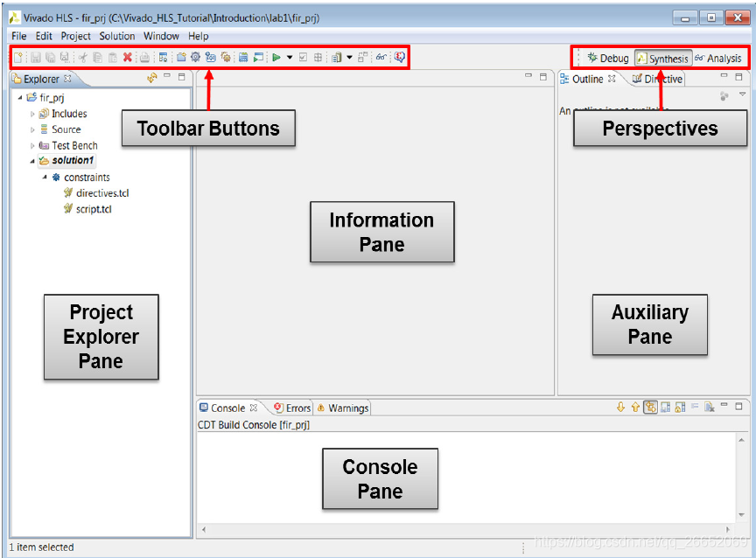The height and width of the screenshot is (558, 756).
Task: Click the Solution Settings gear icon
Action: [195, 57]
